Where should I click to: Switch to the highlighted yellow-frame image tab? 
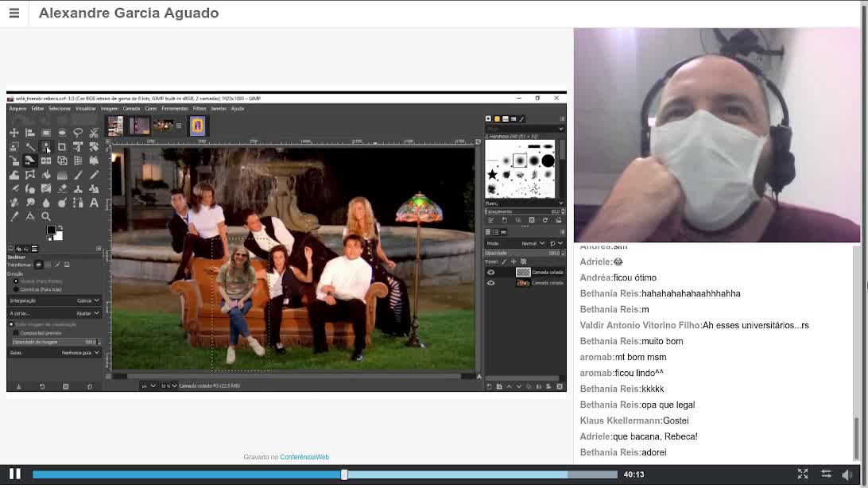198,126
